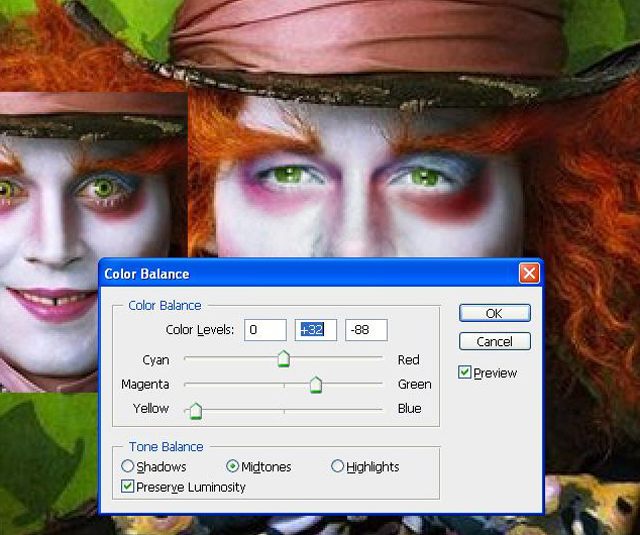Click the Tone Balance group heading
This screenshot has height=535, width=640.
(x=166, y=446)
